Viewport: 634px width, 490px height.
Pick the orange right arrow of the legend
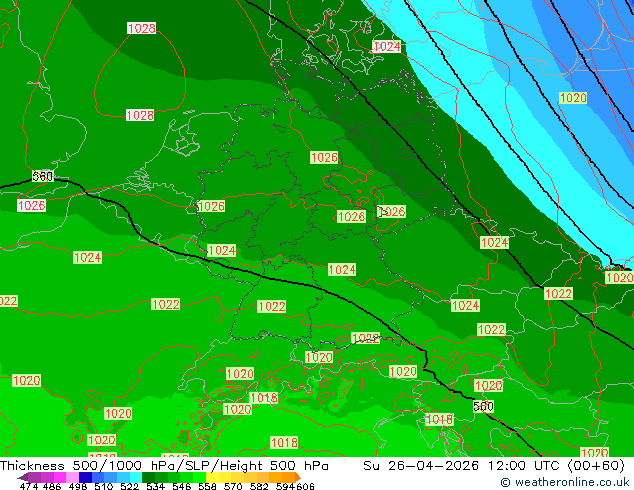click(x=298, y=477)
